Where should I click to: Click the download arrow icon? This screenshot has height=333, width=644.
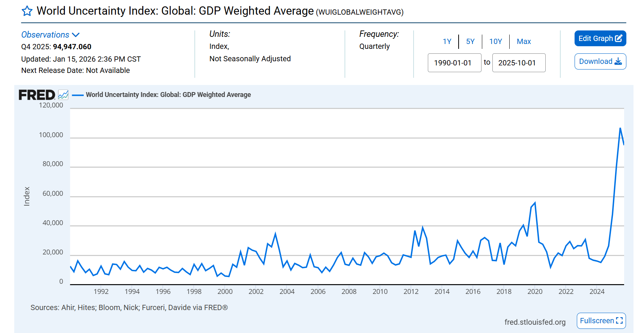coord(618,62)
